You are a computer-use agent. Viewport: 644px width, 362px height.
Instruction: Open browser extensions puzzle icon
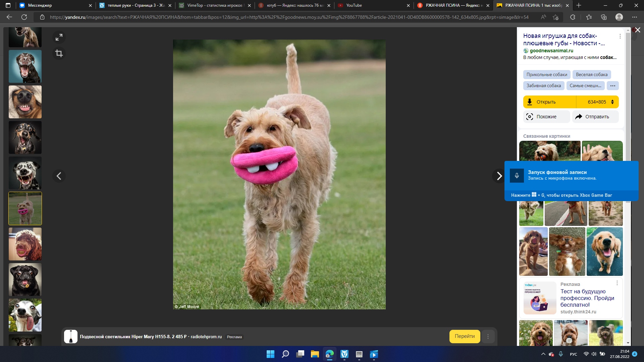pyautogui.click(x=573, y=17)
